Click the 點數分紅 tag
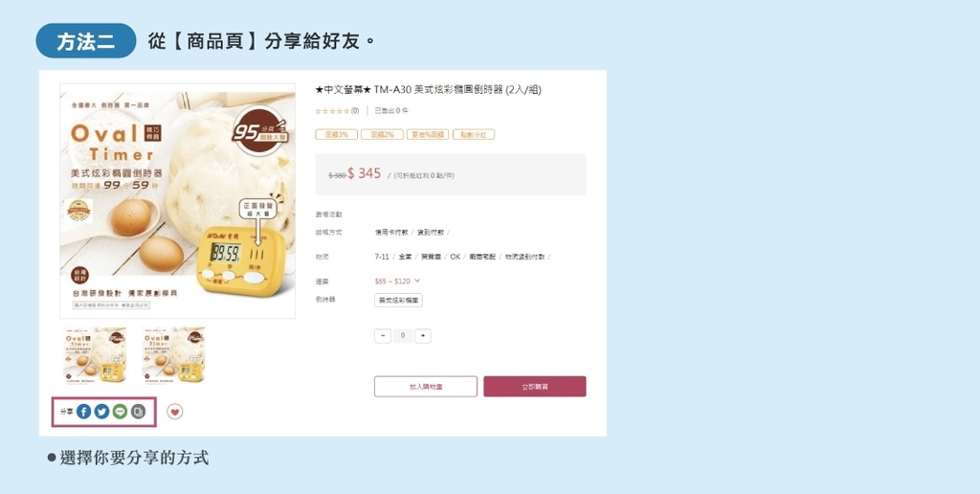Screen dimensions: 980x494 pos(473,134)
